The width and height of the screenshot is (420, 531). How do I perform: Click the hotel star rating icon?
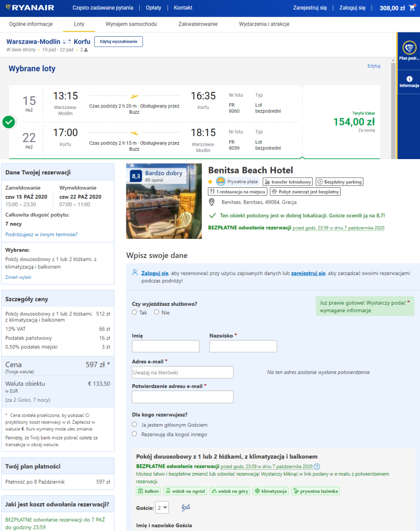pos(210,182)
